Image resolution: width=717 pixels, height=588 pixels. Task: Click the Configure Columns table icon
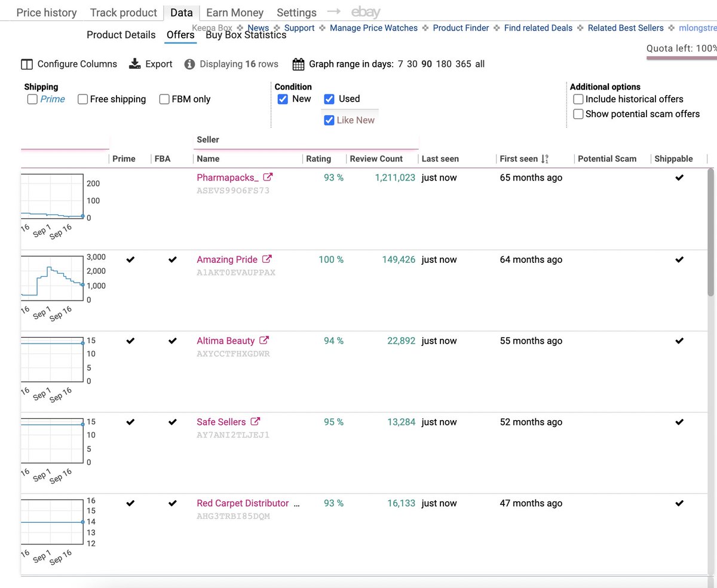(x=26, y=64)
